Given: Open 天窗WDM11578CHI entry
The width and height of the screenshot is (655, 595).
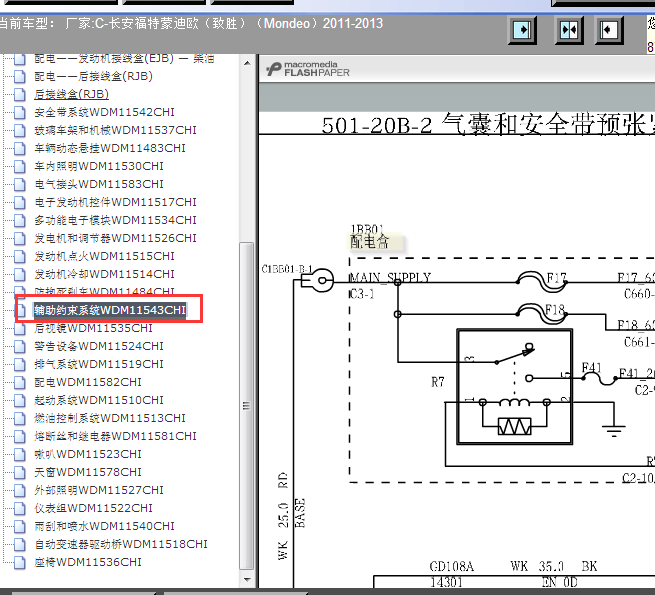Looking at the screenshot, I should [88, 472].
